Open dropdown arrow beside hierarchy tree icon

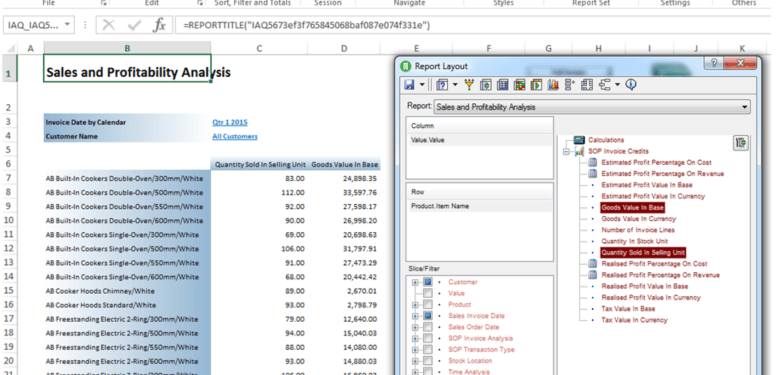click(x=617, y=85)
